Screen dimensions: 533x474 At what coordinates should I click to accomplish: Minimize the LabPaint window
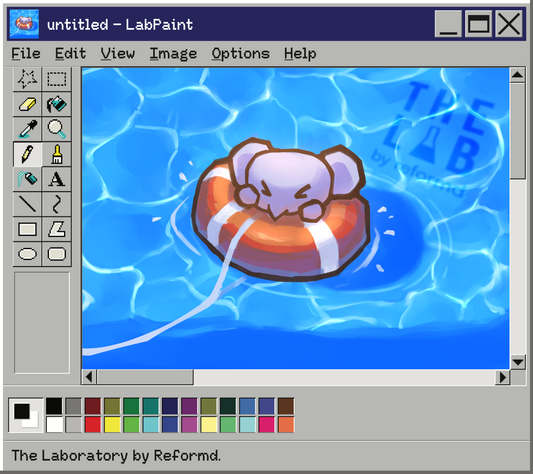click(448, 24)
